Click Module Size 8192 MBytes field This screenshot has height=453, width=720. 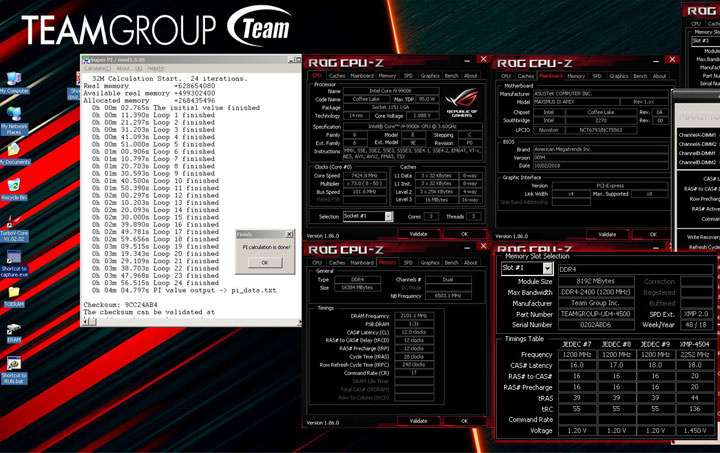(596, 281)
